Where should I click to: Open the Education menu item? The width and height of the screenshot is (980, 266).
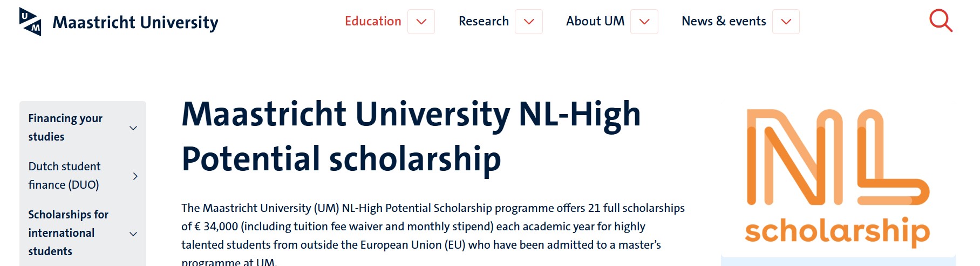coord(373,22)
